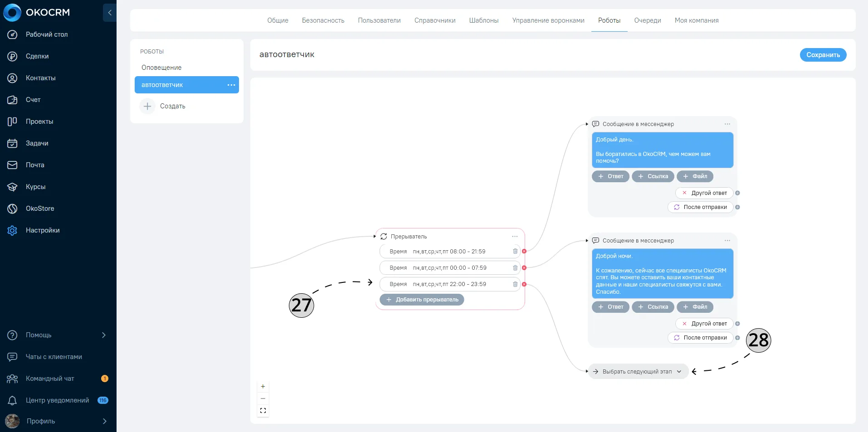Switch to the Управление воронками tab

click(x=548, y=20)
